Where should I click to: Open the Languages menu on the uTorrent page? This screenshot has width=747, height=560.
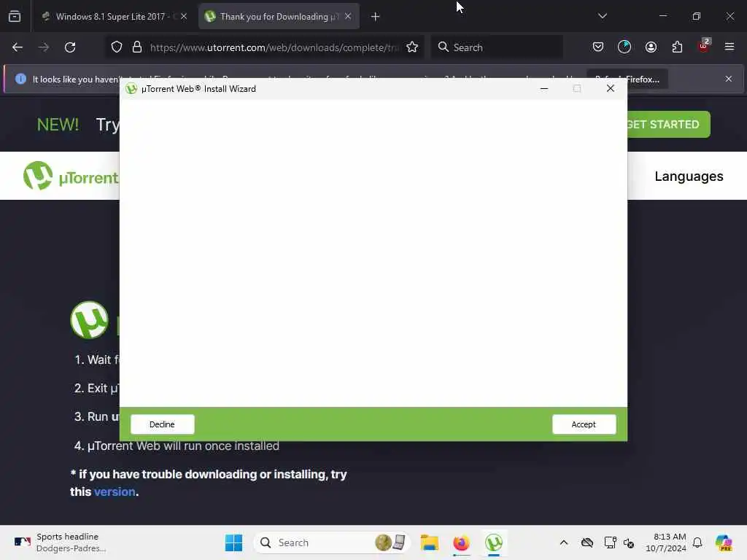point(689,176)
